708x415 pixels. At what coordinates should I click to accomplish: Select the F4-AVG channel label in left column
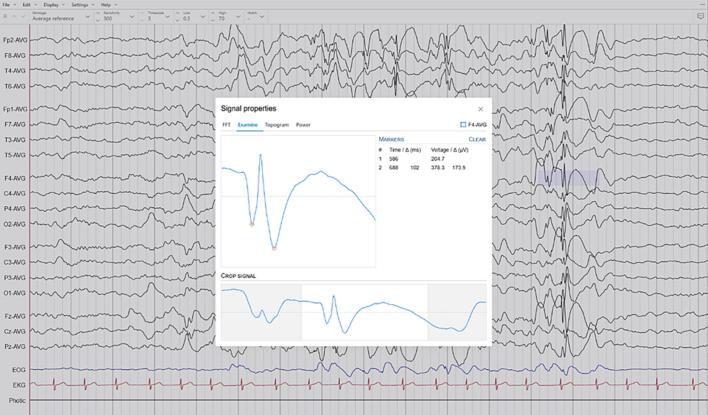(15, 178)
